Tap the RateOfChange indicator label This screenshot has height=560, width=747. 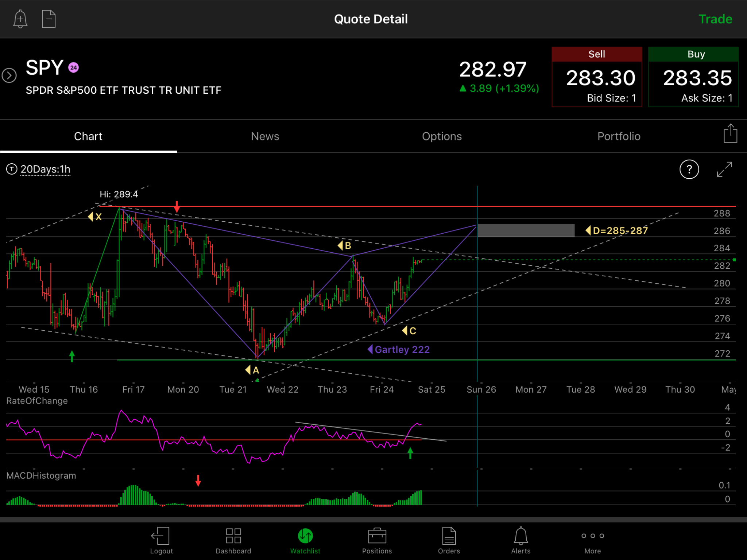[x=37, y=401]
